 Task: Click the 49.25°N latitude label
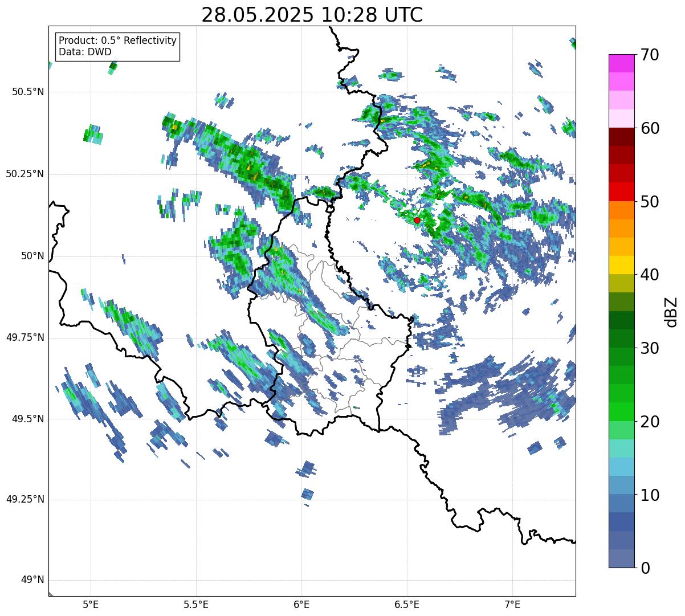tap(25, 500)
